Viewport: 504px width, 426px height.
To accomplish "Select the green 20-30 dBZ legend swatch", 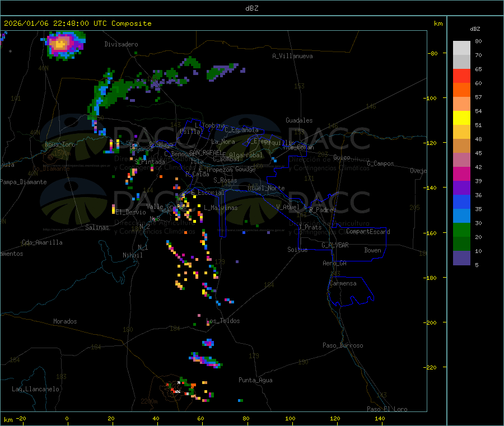I will 461,230.
